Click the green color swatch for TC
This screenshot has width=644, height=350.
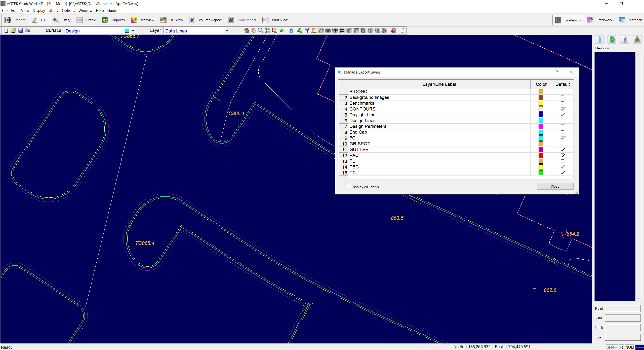click(541, 173)
